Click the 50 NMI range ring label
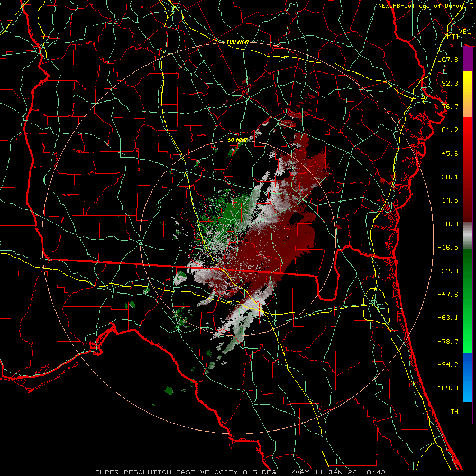This screenshot has height=476, width=476. pyautogui.click(x=237, y=140)
